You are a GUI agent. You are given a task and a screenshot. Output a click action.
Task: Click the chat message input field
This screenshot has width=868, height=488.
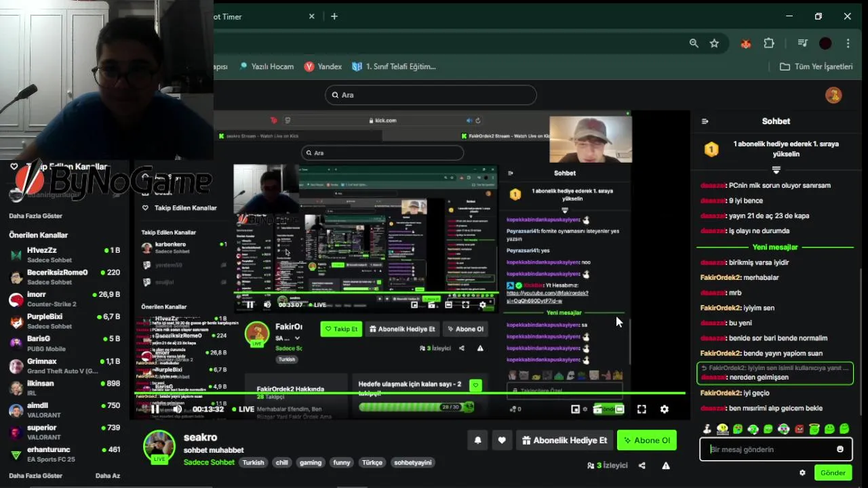(776, 449)
